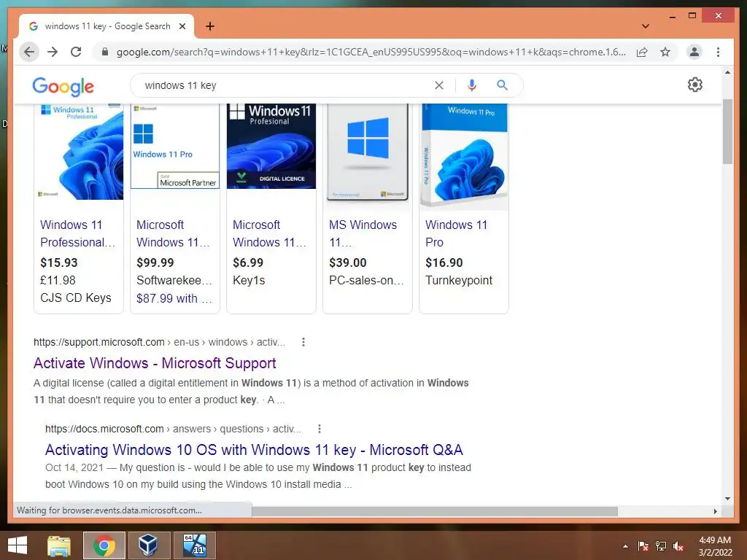Open File Explorer from the taskbar
747x560 pixels.
tap(59, 545)
